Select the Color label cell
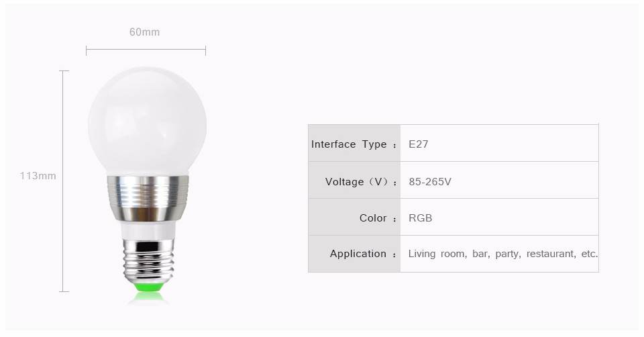The width and height of the screenshot is (644, 337). 354,217
